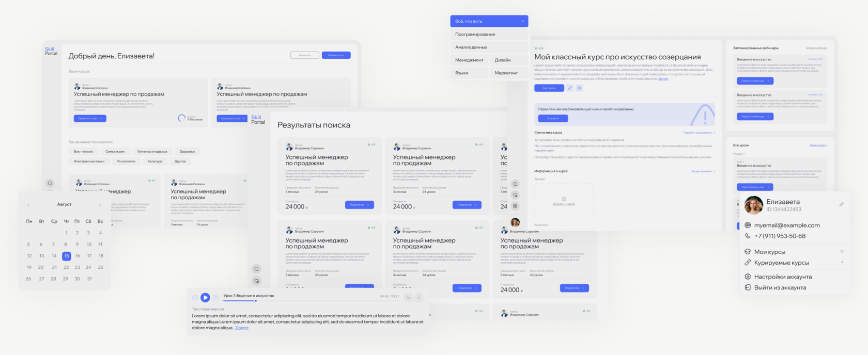Click the 'Добавить курс' blue button on the dashboard
Image resolution: width=868 pixels, height=355 pixels.
tap(336, 55)
